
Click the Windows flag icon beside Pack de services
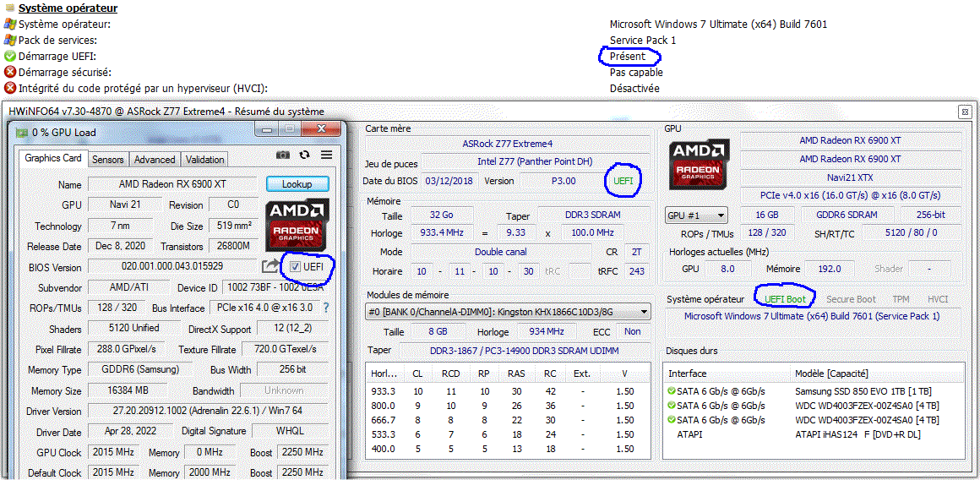click(x=9, y=40)
